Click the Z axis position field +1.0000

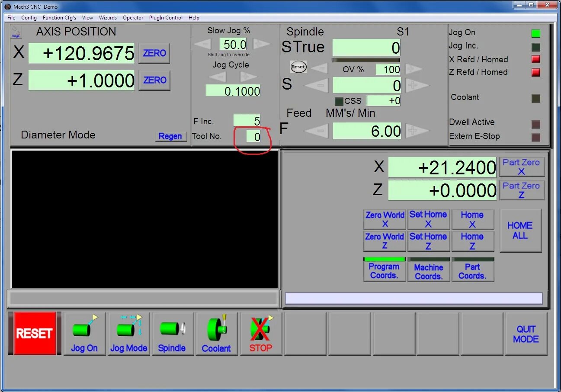[x=82, y=80]
